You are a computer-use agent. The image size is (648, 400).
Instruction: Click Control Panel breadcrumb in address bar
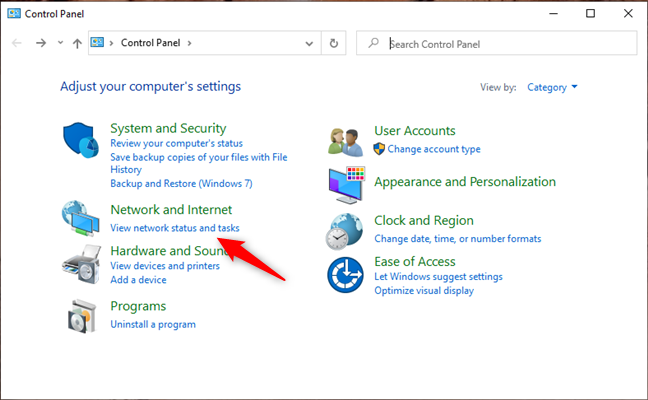(149, 43)
